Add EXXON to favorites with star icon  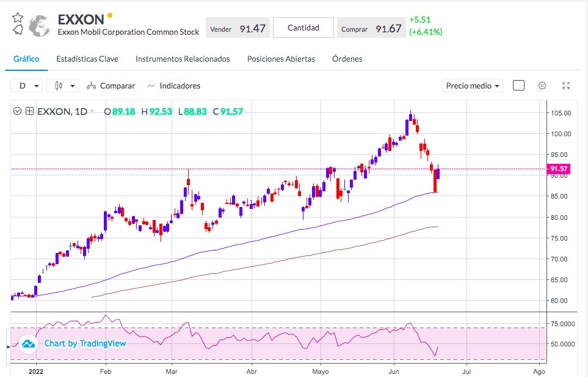(x=18, y=17)
